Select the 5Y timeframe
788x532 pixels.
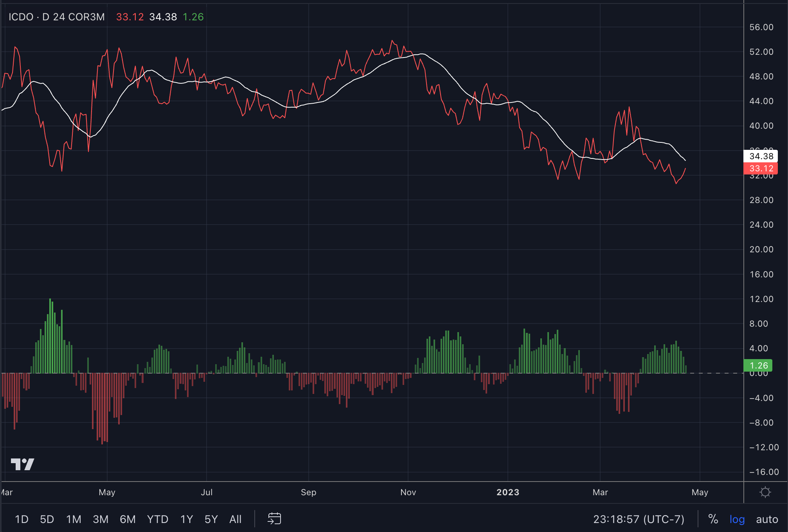(211, 519)
